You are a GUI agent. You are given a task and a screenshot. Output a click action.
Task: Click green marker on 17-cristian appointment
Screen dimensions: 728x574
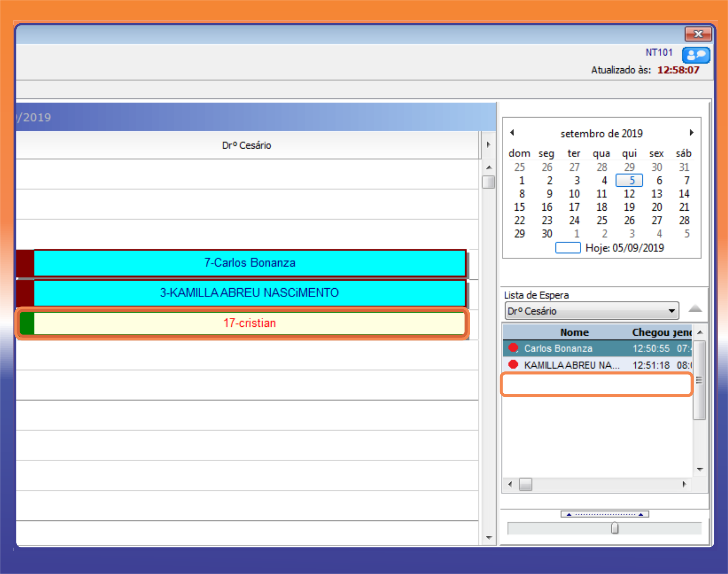27,323
